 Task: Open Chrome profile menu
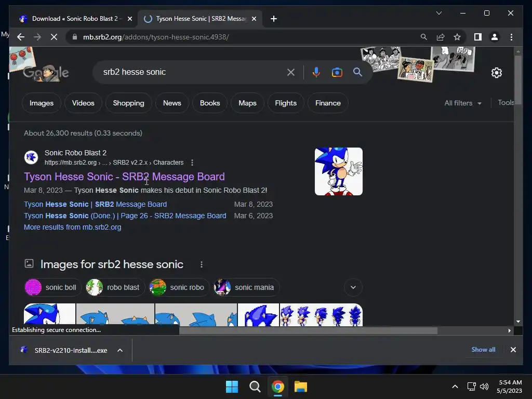pyautogui.click(x=495, y=37)
